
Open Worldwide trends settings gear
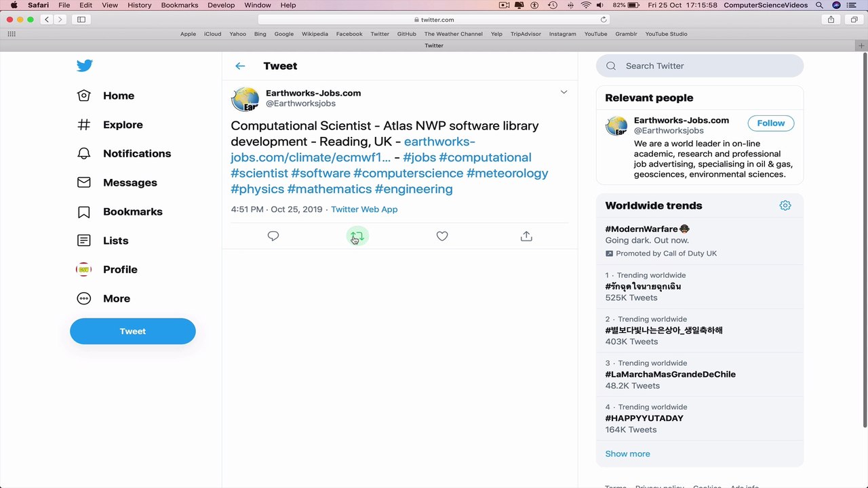(785, 205)
